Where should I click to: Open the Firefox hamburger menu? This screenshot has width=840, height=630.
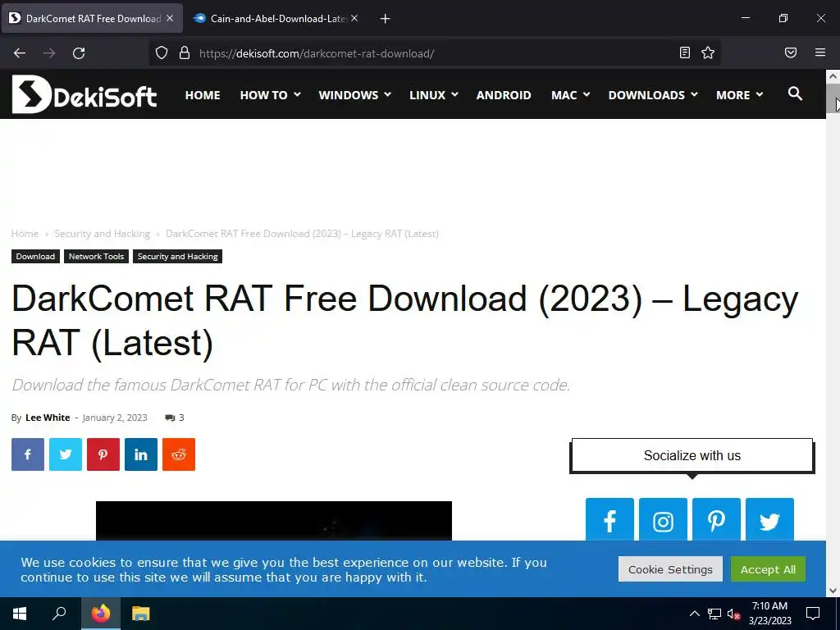click(x=820, y=52)
